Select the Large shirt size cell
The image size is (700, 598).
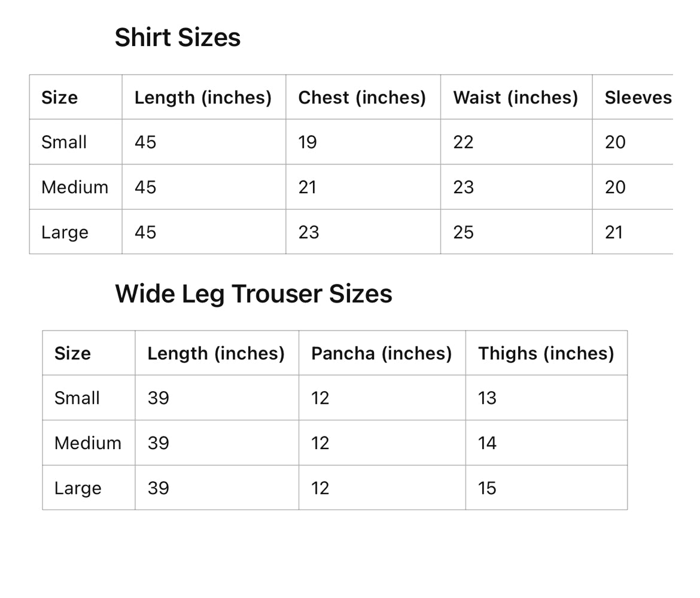coord(65,232)
